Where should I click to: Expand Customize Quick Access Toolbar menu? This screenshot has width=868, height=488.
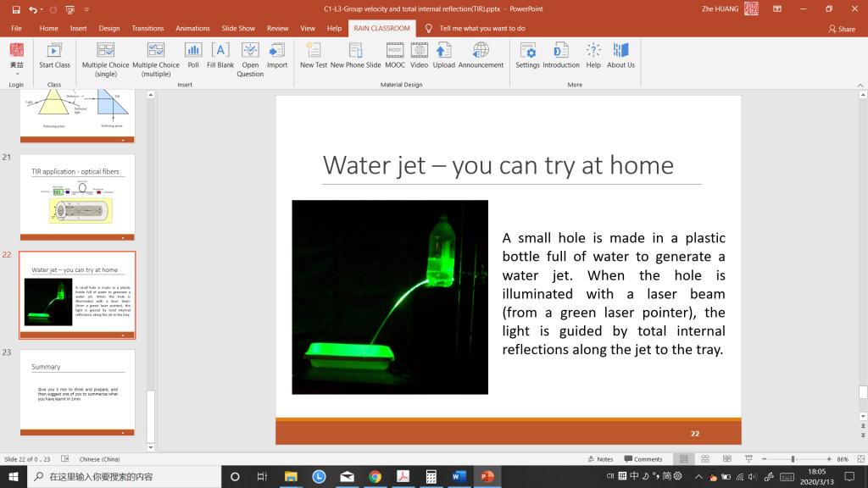point(87,9)
